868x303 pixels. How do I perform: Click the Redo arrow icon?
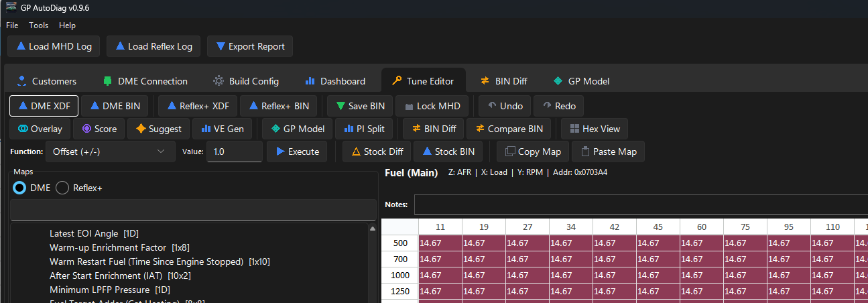(547, 106)
